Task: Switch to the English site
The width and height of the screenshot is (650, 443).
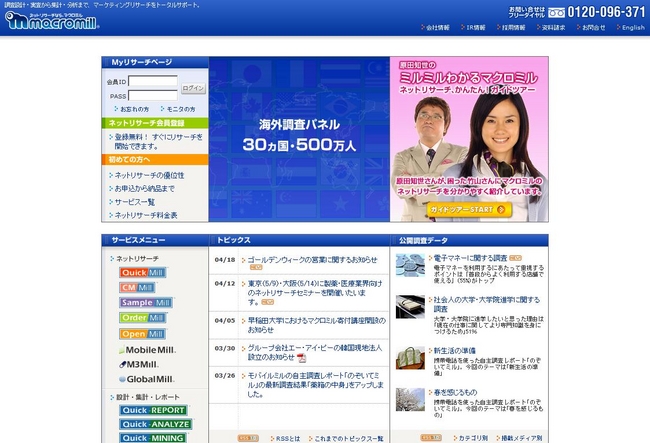Action: pyautogui.click(x=633, y=28)
